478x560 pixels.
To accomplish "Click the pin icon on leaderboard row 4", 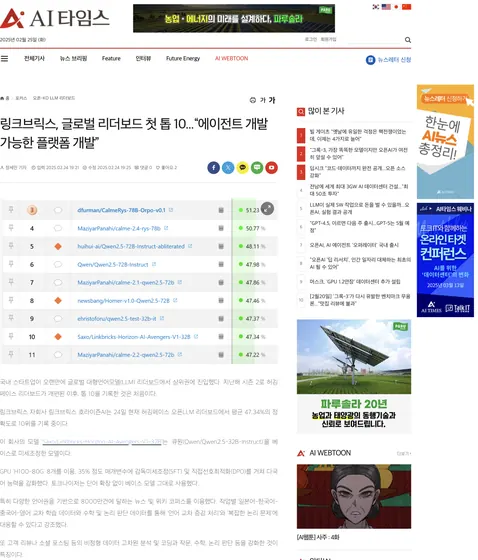I will [11, 228].
